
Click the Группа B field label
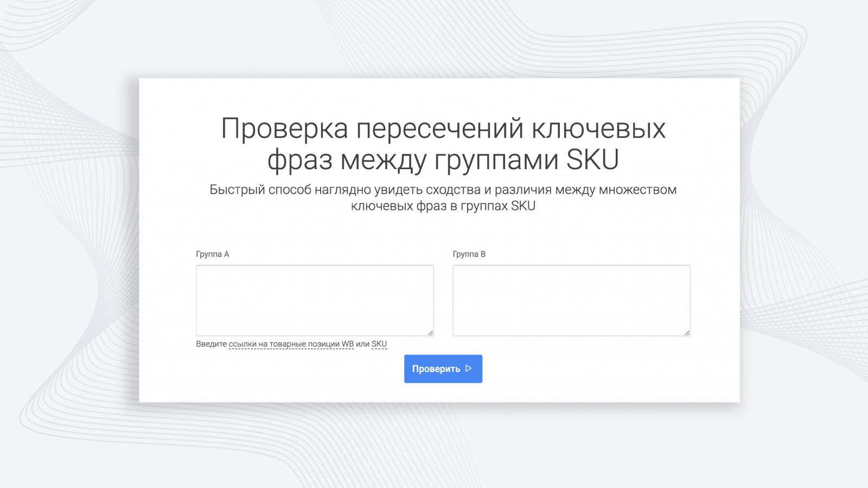pyautogui.click(x=469, y=254)
